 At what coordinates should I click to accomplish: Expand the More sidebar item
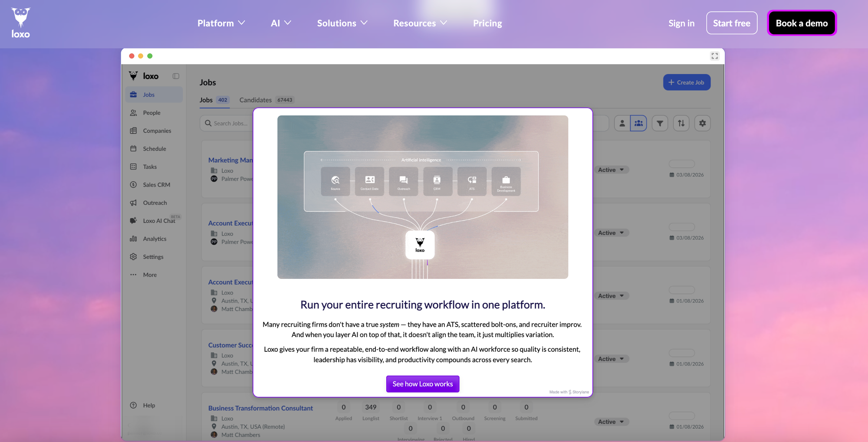point(154,275)
